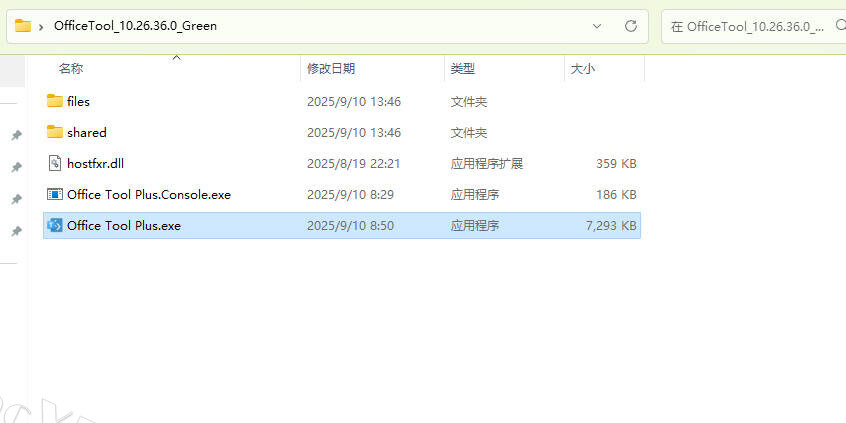The image size is (846, 423).
Task: Click the address bar breadcrumb chevron
Action: (42, 26)
